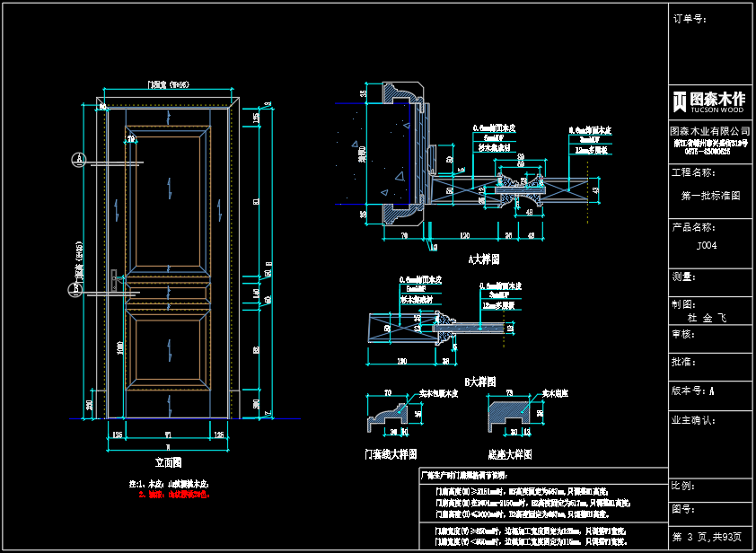This screenshot has width=756, height=553.
Task: Click the lower door panel in elevation
Action: 170,350
